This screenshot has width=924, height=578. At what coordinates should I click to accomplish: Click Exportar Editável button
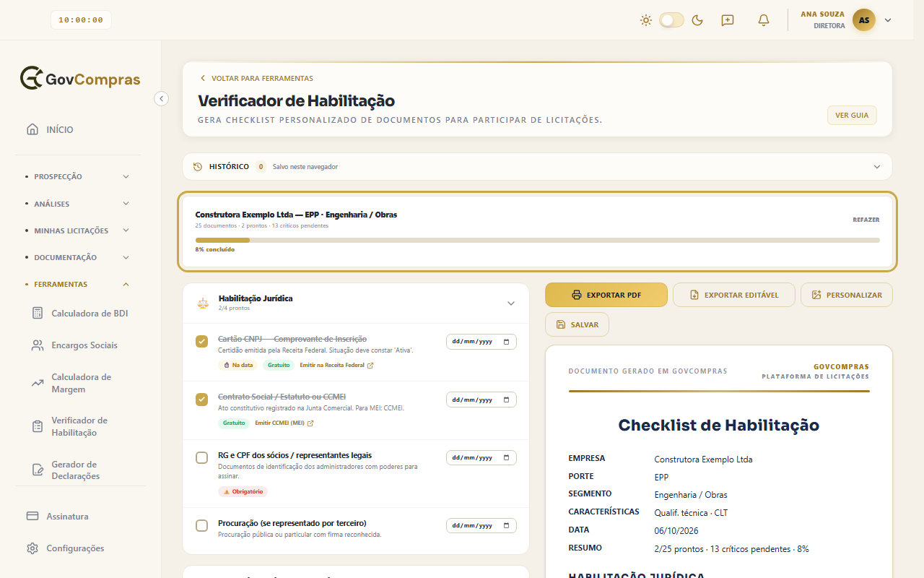(x=734, y=295)
